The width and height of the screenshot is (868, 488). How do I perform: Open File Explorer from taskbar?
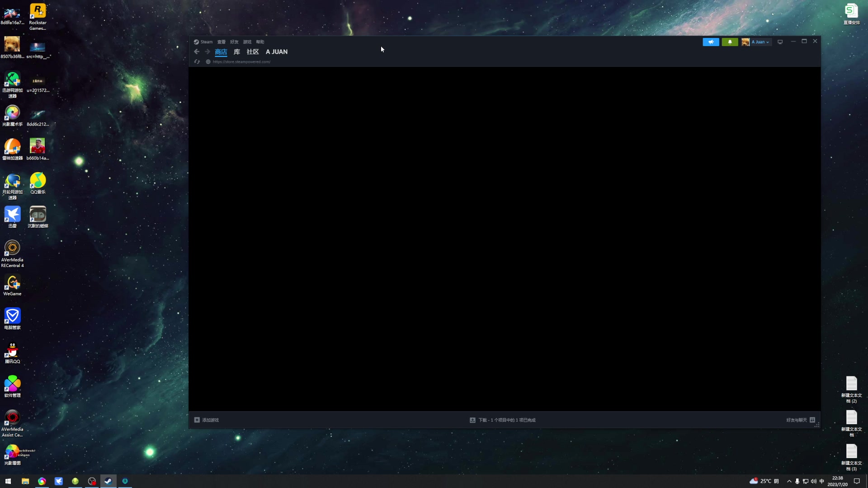(25, 481)
